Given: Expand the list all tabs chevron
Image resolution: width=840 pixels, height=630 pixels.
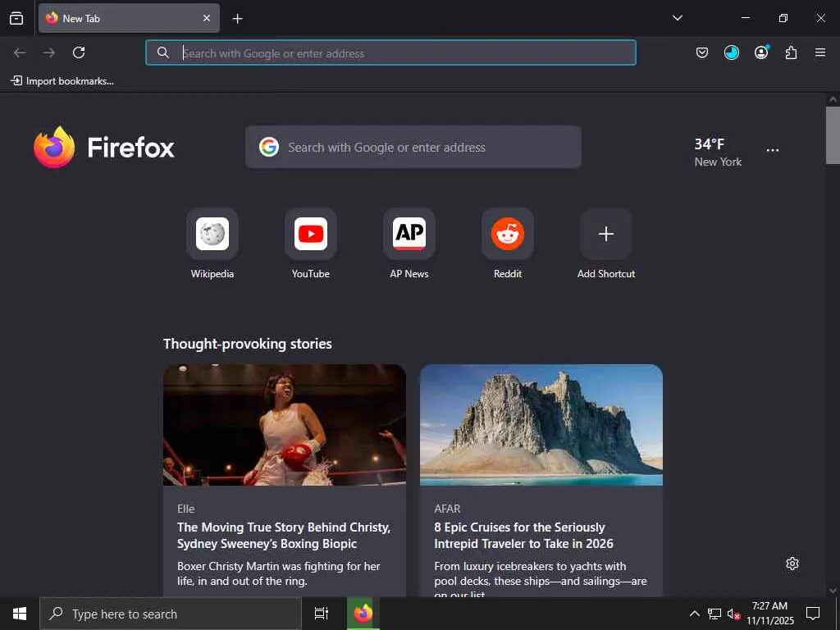Looking at the screenshot, I should [677, 18].
